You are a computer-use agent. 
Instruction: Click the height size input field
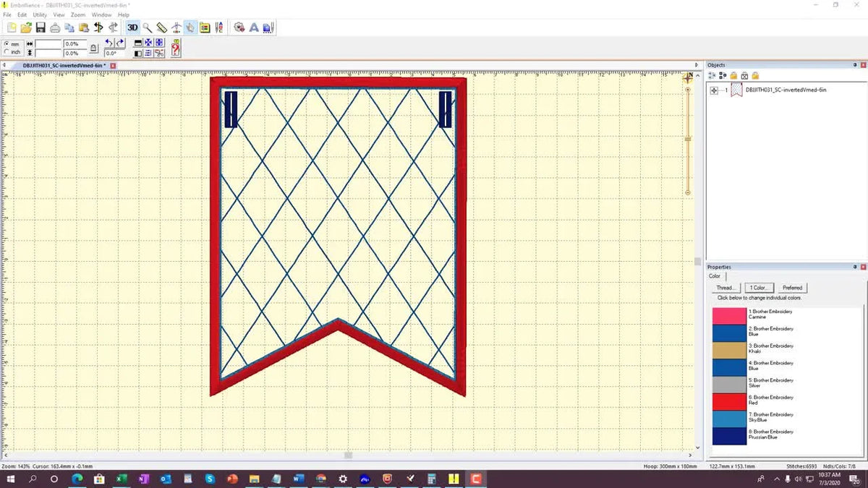(x=48, y=53)
